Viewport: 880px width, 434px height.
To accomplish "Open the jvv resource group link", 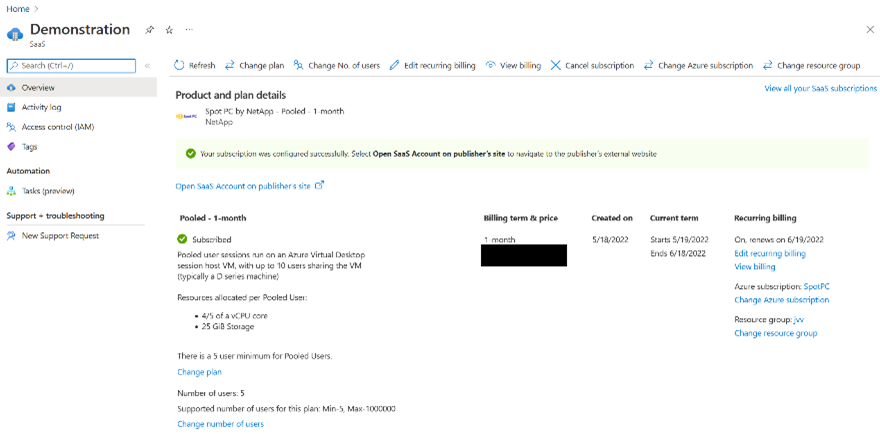I will 799,319.
